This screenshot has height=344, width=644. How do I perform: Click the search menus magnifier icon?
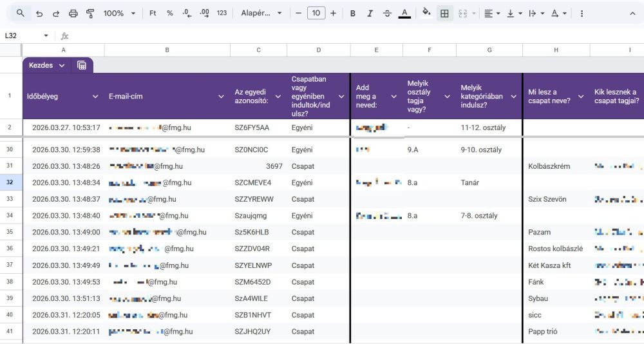(21, 13)
